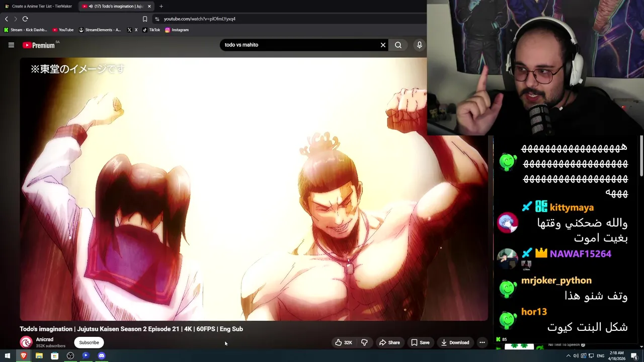Viewport: 644px width, 362px height.
Task: Go back in browser history
Action: [6, 19]
